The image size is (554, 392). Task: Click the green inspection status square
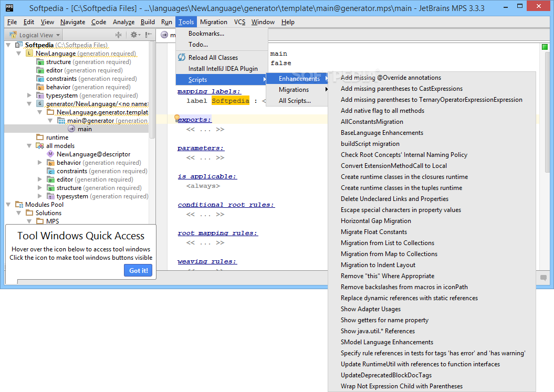pyautogui.click(x=545, y=47)
